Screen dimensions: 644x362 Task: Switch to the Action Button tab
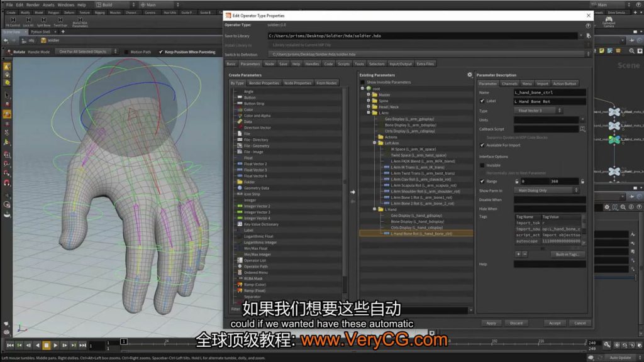coord(564,84)
